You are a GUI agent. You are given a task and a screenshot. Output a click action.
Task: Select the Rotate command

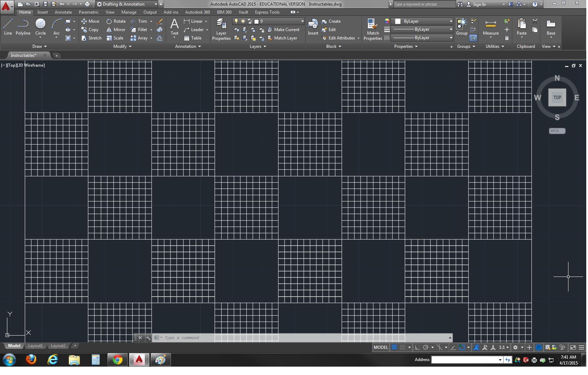(x=116, y=21)
